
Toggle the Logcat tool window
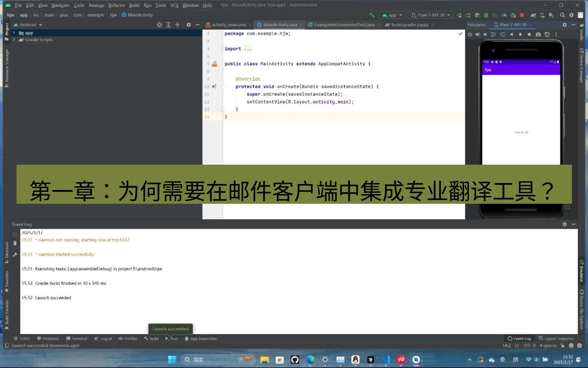[103, 339]
